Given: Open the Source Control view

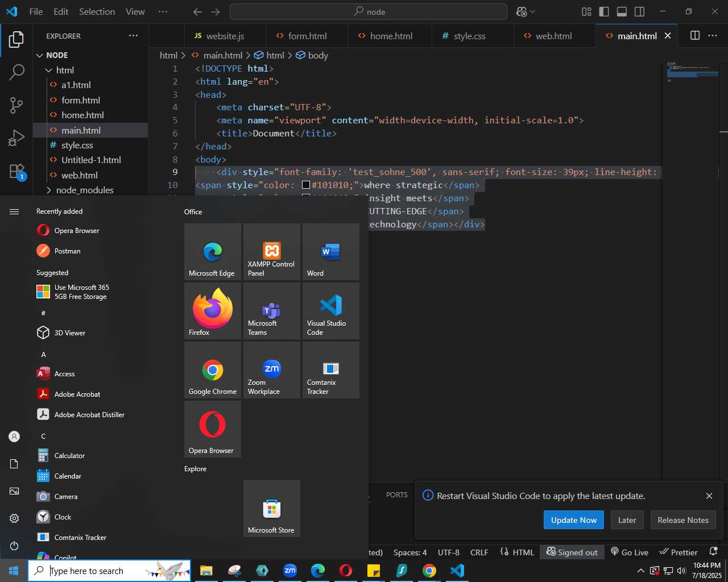Looking at the screenshot, I should tap(16, 105).
